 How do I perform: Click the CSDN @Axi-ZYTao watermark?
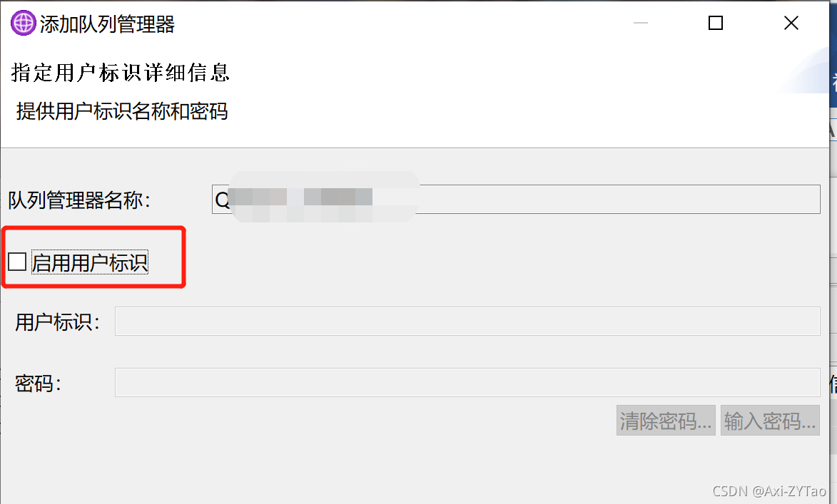pos(769,490)
